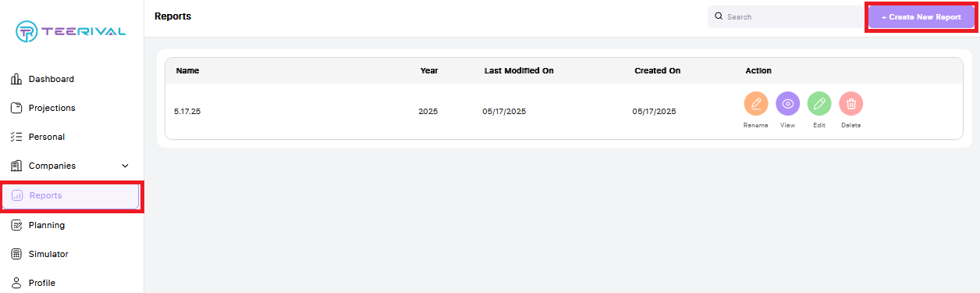The width and height of the screenshot is (980, 293).
Task: Expand the Companies chevron arrow
Action: (126, 166)
